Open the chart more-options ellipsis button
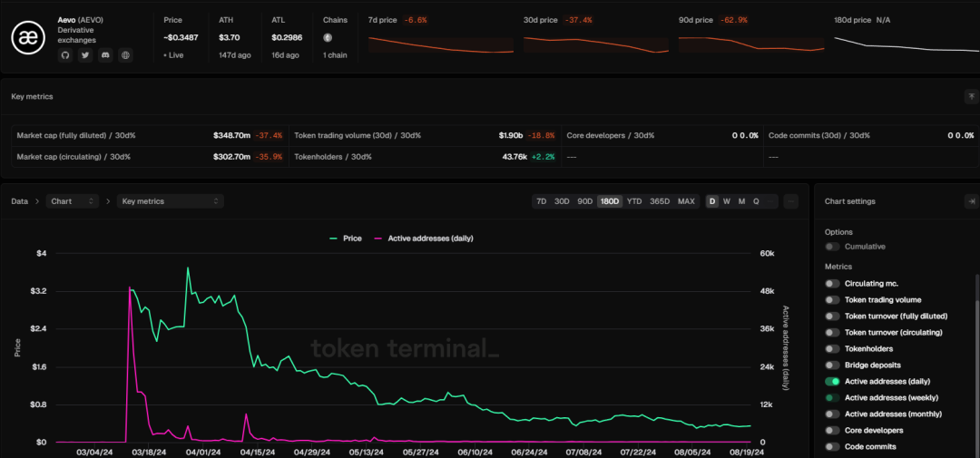This screenshot has width=980, height=458. 791,201
